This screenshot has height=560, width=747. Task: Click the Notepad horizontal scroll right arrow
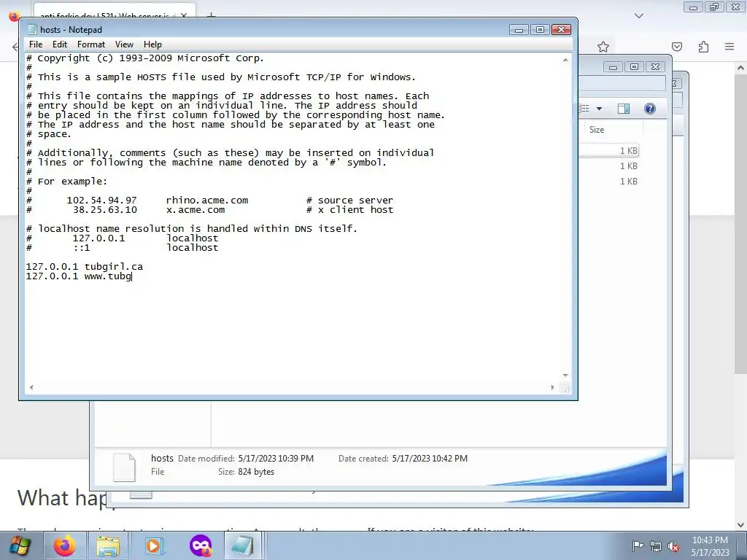click(553, 388)
